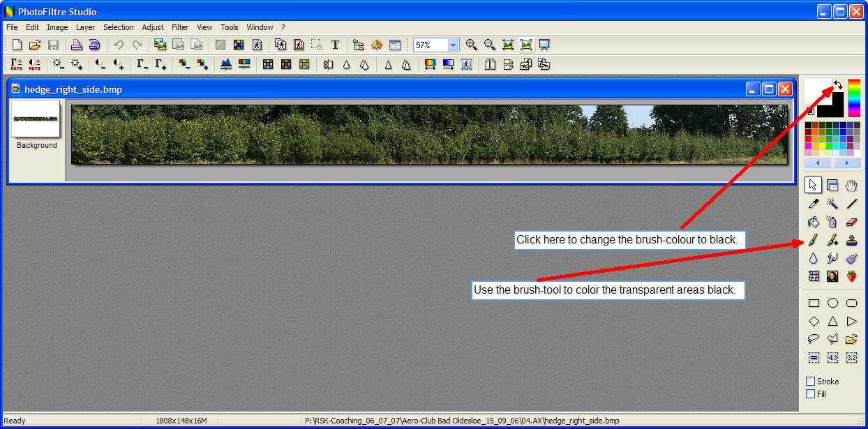Click the Auto contrast icon
The height and width of the screenshot is (429, 868).
[34, 64]
